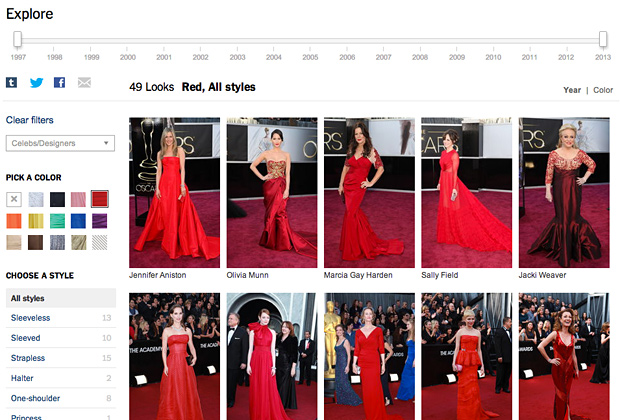The image size is (620, 420).
Task: Select the All styles filter
Action: 61,298
